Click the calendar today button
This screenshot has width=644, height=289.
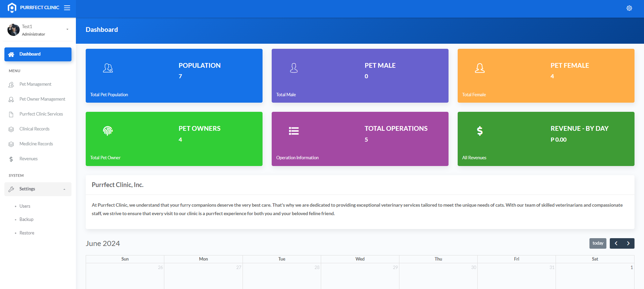coord(598,243)
